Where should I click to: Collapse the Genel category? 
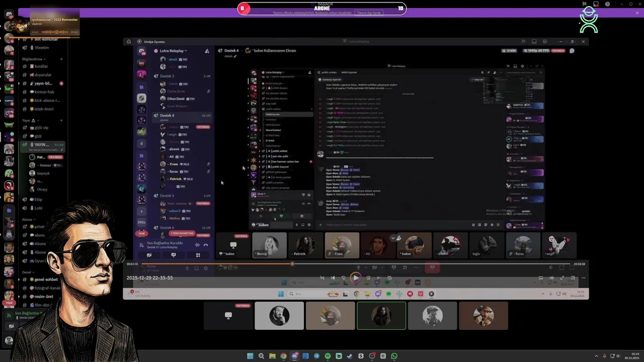pos(28,272)
